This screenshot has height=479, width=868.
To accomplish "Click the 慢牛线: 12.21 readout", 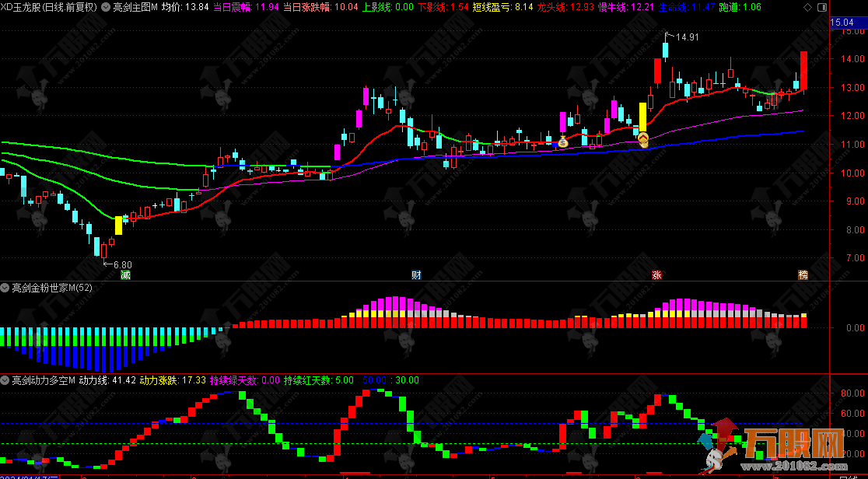I will pos(626,7).
